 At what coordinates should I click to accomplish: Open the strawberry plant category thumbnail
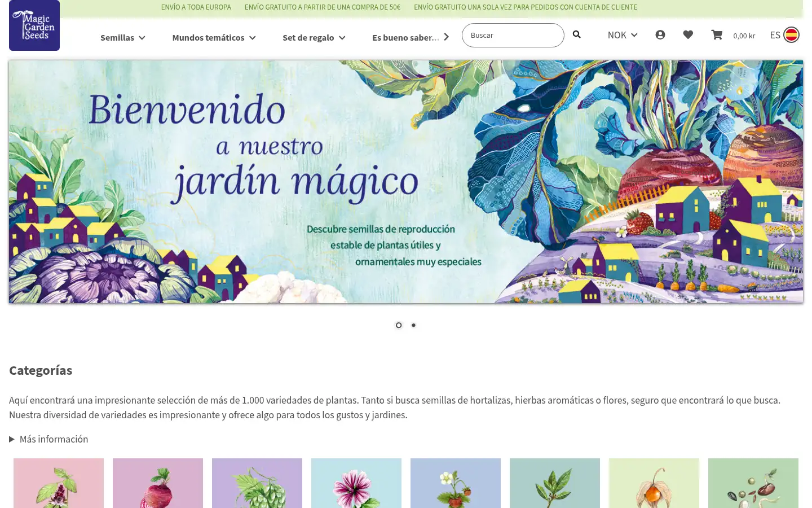456,483
